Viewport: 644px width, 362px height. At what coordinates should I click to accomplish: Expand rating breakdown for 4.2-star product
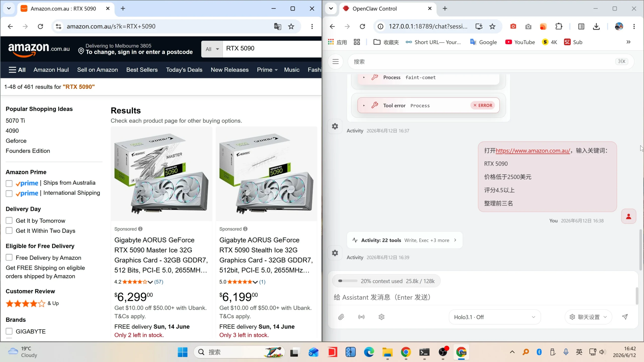pos(150,282)
